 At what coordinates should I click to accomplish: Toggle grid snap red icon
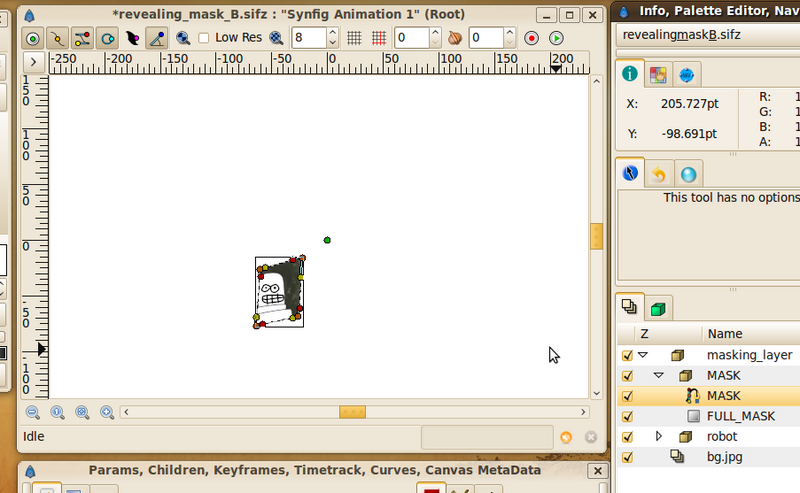pyautogui.click(x=379, y=38)
